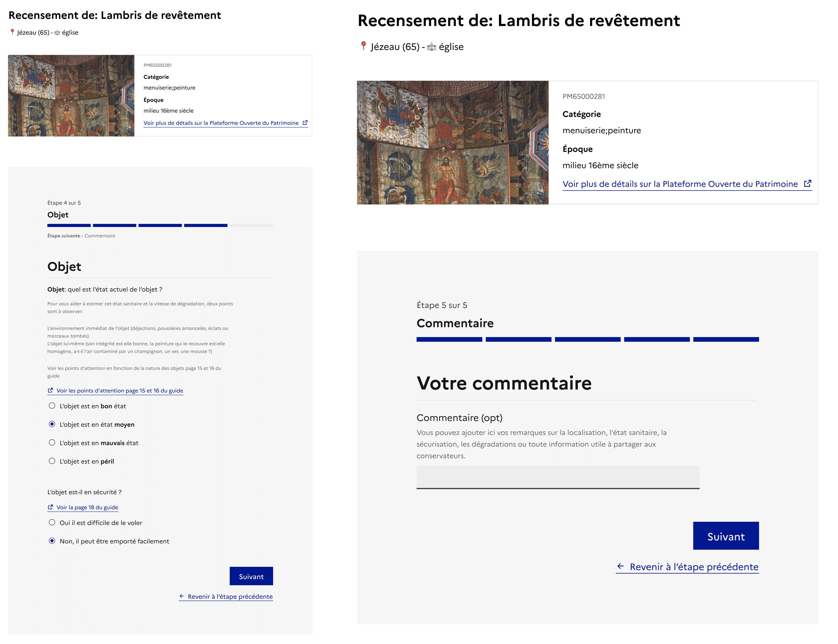
Task: Click 'Revenir à l'étape précédente' in Commentaire step
Action: (x=687, y=567)
